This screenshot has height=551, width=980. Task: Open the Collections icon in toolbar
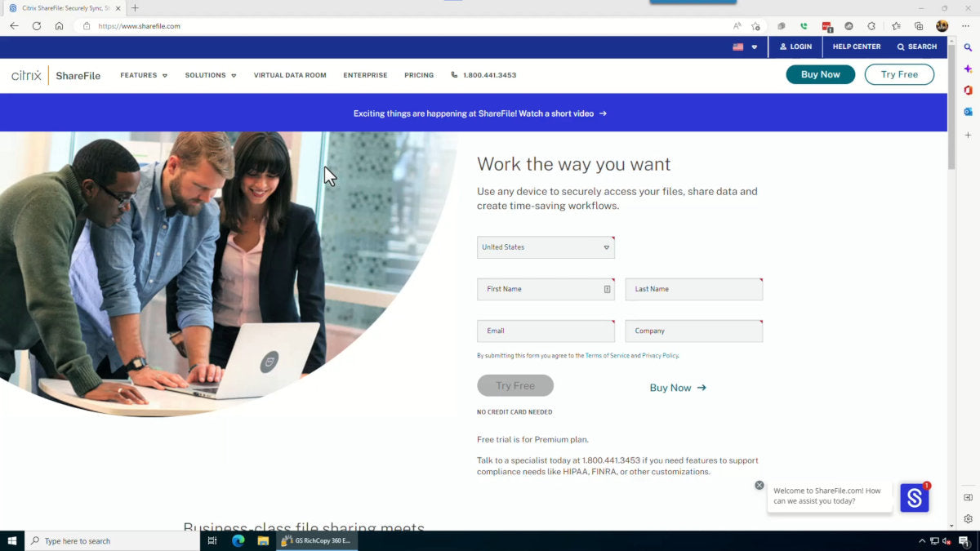(919, 26)
